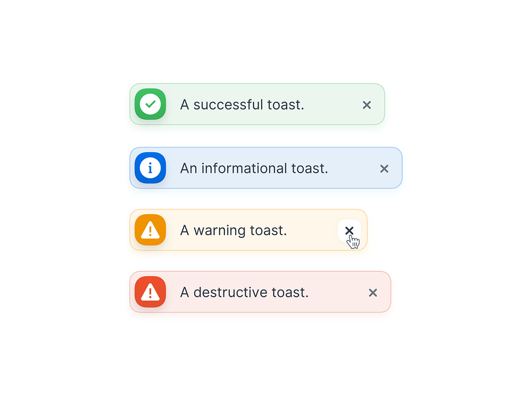This screenshot has height=399, width=532.
Task: Select the "An informational toast." message text
Action: tap(254, 168)
